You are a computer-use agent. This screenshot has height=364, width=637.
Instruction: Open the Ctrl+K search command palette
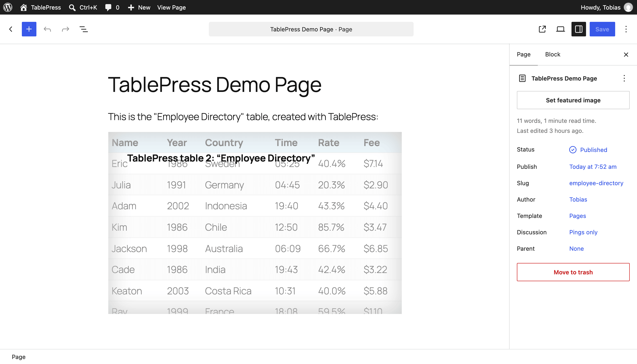(x=83, y=7)
